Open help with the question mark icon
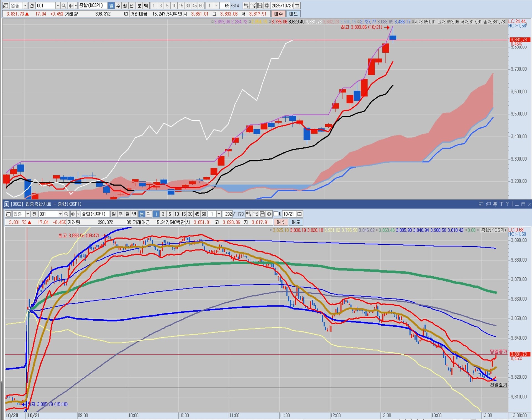532x420 pixels. click(x=507, y=204)
